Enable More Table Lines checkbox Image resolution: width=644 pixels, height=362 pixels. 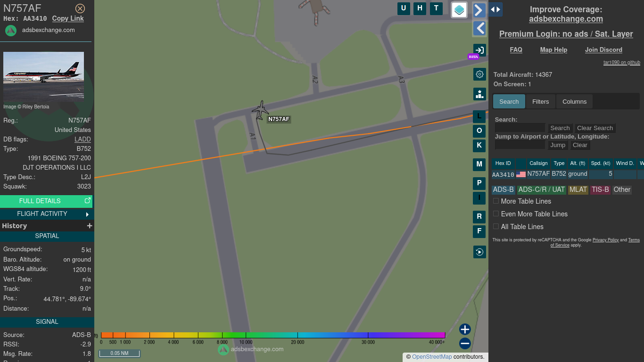click(x=496, y=201)
